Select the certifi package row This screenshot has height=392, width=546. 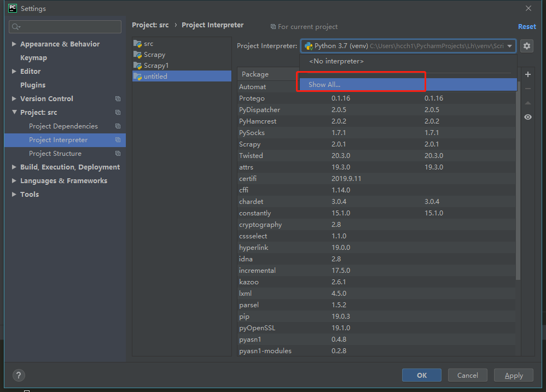click(x=377, y=179)
